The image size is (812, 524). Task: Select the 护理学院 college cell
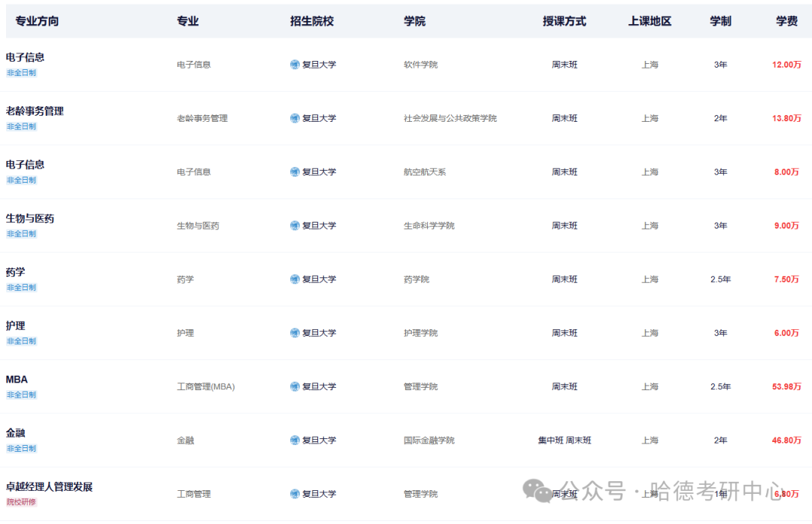tap(420, 333)
